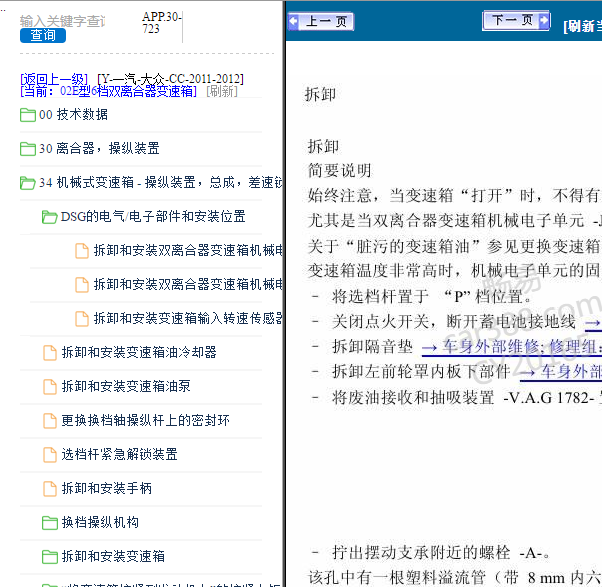Screen dimensions: 602x587
Task: Open second 拆卸和安装双离合器变速箱机械电 page text
Action: 188,284
